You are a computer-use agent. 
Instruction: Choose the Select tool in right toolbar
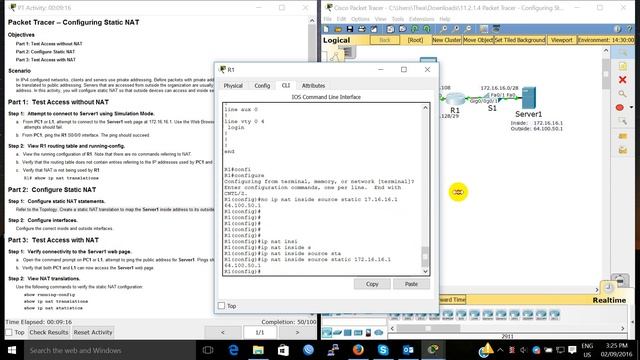tap(622, 53)
